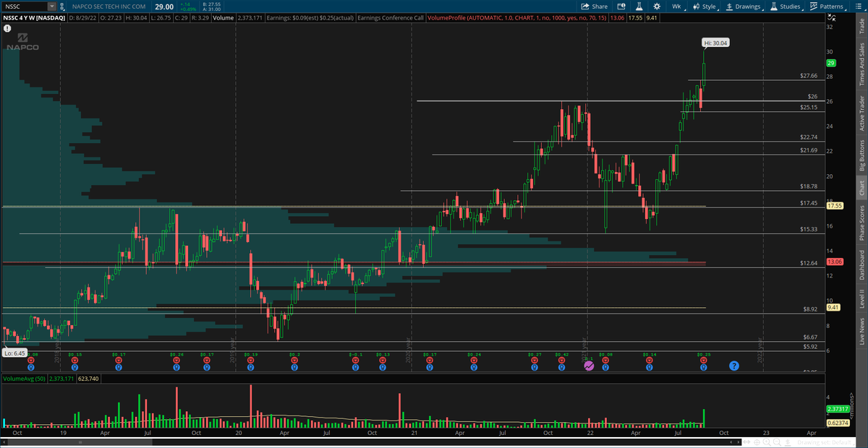Click the $27.66 price level label
The width and height of the screenshot is (868, 448).
(x=809, y=76)
